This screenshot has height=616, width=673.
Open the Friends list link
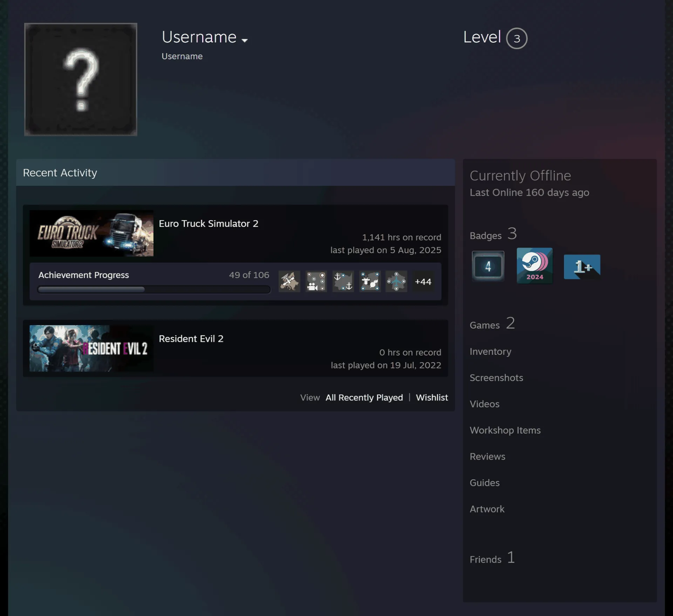[492, 558]
